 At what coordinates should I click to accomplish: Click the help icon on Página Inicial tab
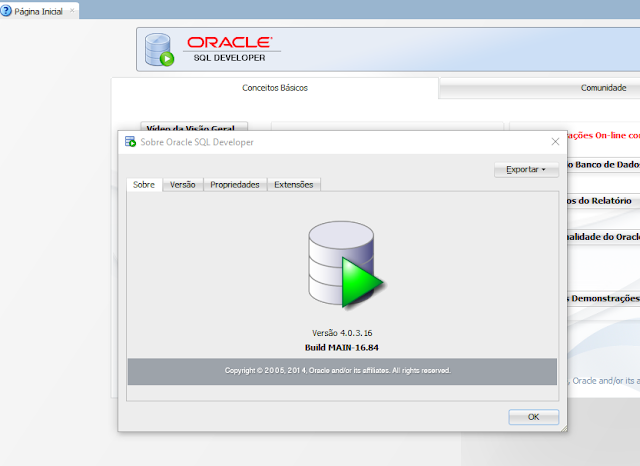6,11
